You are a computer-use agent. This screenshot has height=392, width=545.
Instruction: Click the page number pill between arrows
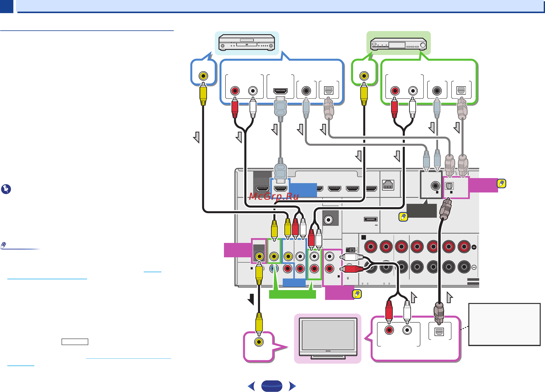[x=272, y=386]
